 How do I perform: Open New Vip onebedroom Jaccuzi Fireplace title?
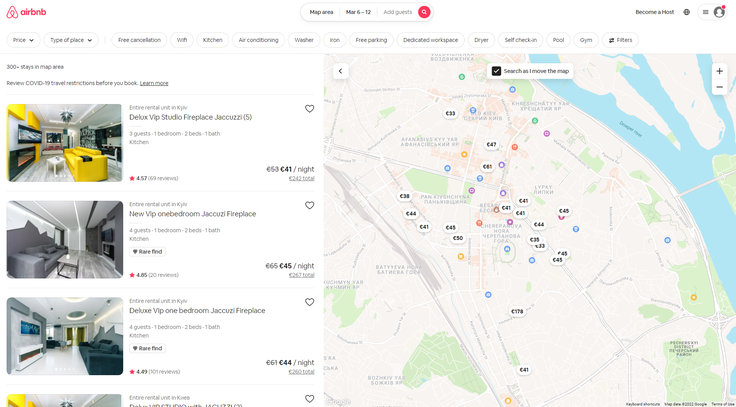click(x=192, y=214)
